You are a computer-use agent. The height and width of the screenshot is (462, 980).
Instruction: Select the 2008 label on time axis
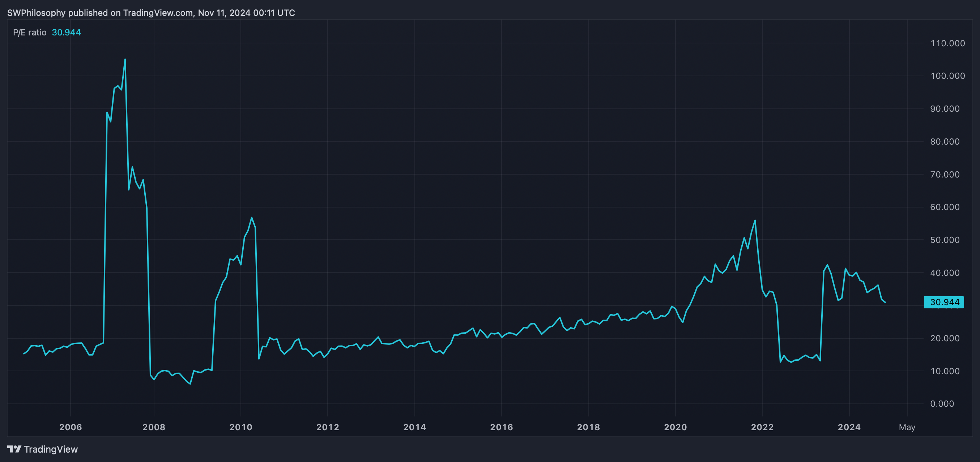[154, 427]
